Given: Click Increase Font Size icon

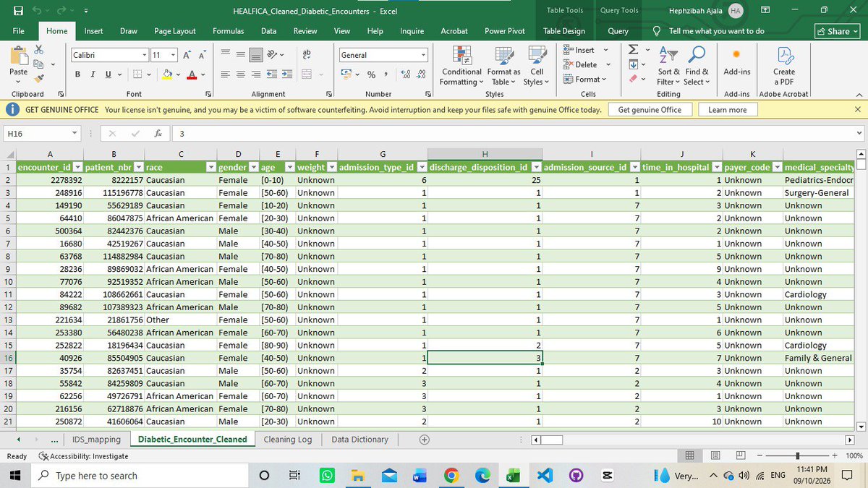Looking at the screenshot, I should [187, 55].
